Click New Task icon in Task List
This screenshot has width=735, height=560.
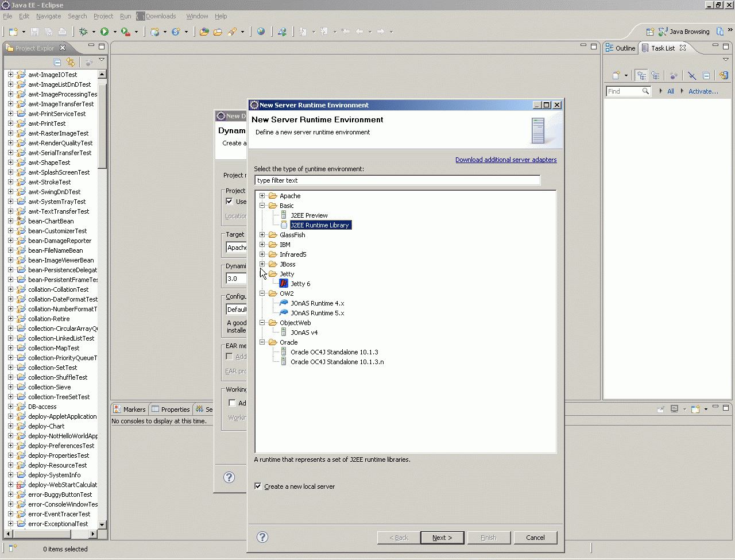pyautogui.click(x=616, y=75)
